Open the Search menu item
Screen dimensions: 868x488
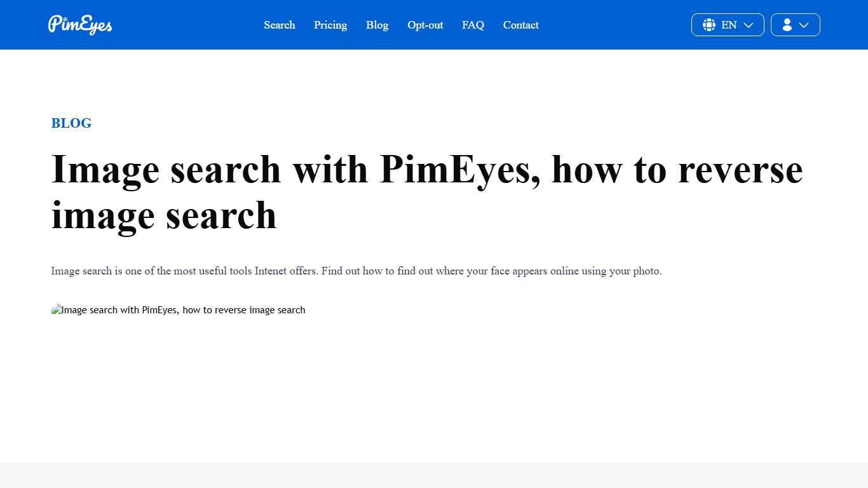pyautogui.click(x=279, y=25)
